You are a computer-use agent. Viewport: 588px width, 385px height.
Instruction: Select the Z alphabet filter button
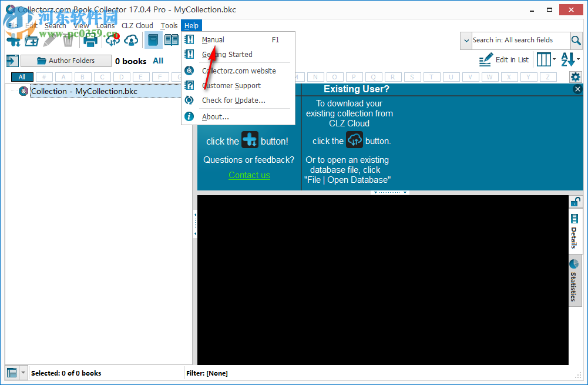pyautogui.click(x=547, y=77)
